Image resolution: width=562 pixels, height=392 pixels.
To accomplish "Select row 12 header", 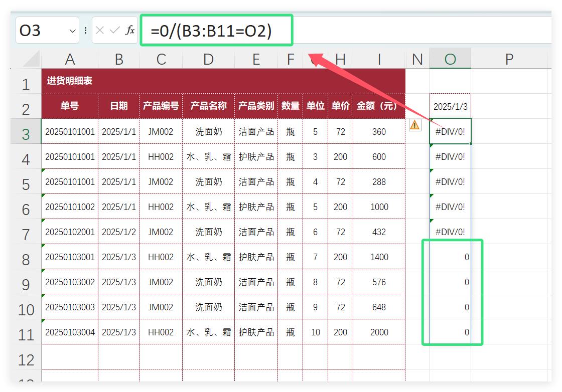I will (26, 357).
